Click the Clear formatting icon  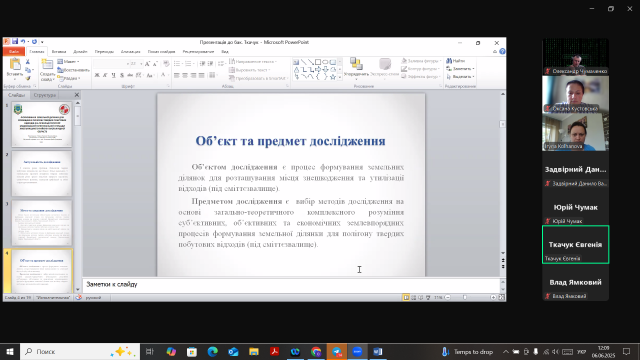(166, 64)
